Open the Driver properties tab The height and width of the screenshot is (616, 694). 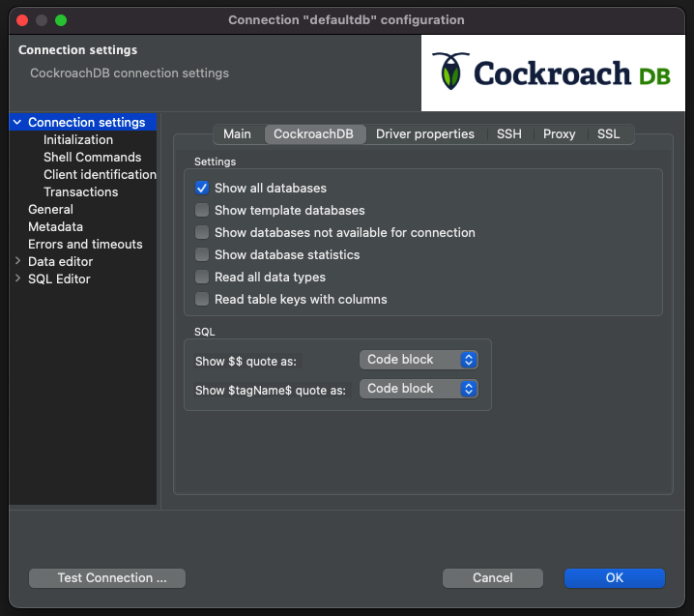(425, 134)
